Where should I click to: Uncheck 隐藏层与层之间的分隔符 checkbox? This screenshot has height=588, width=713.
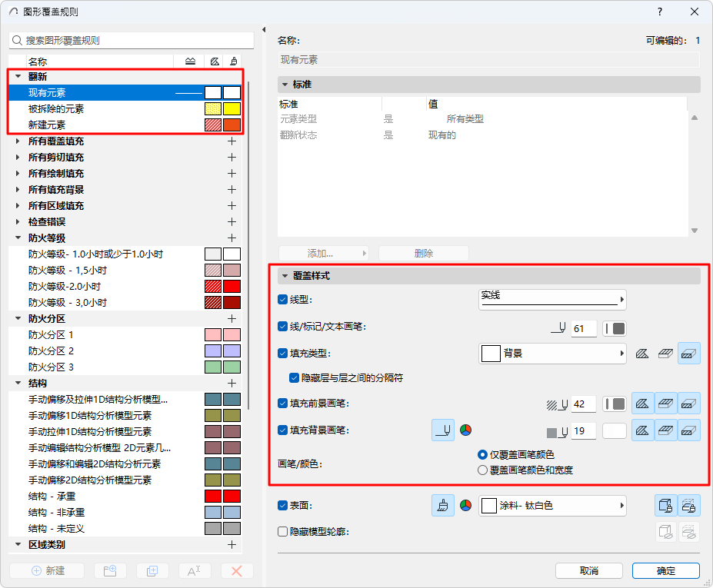295,377
